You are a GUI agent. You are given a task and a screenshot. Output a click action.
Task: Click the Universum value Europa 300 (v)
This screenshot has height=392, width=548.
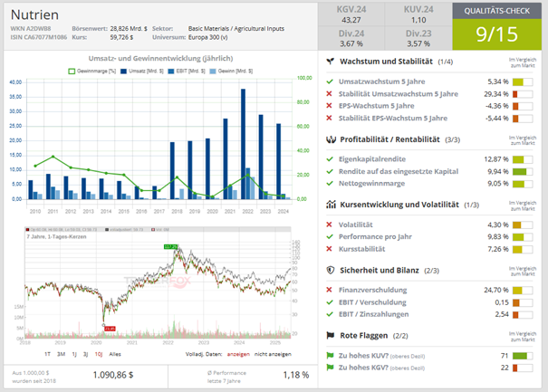[207, 37]
